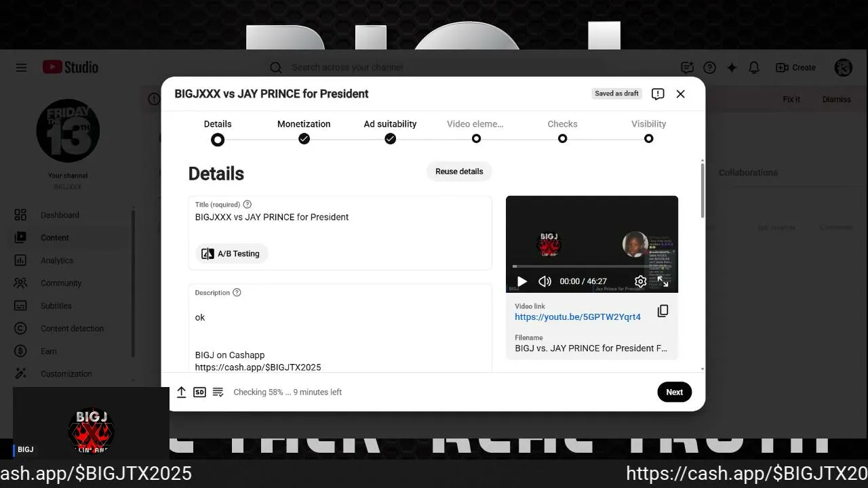868x488 pixels.
Task: Click the Details heading
Action: pos(216,174)
